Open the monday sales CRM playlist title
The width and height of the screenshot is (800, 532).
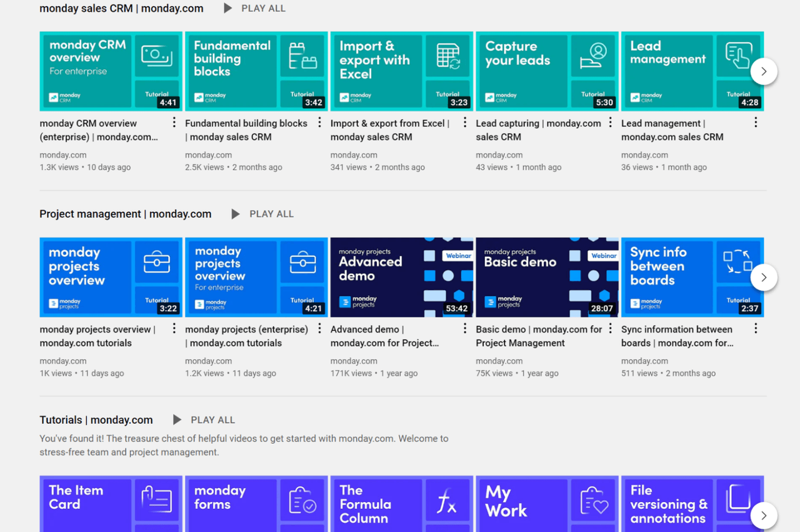pyautogui.click(x=121, y=8)
